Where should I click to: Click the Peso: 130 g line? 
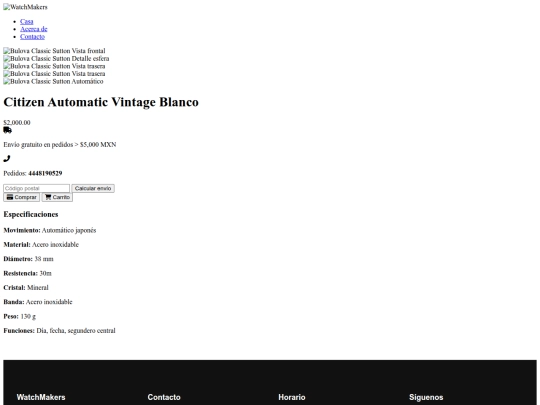tap(20, 316)
